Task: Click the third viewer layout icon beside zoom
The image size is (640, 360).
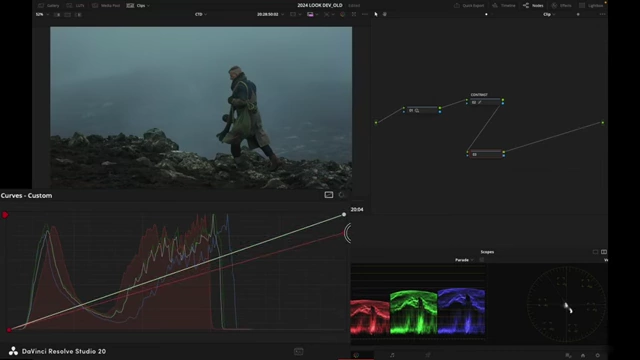Action: point(78,15)
